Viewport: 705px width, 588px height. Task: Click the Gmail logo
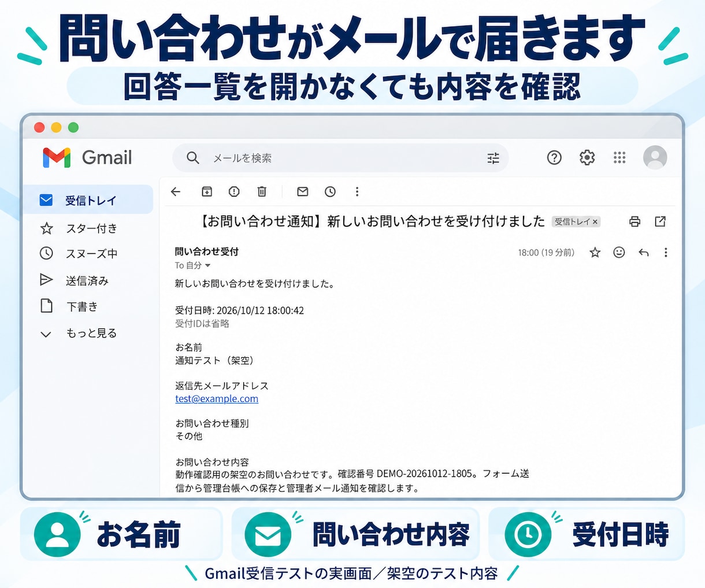(x=87, y=157)
